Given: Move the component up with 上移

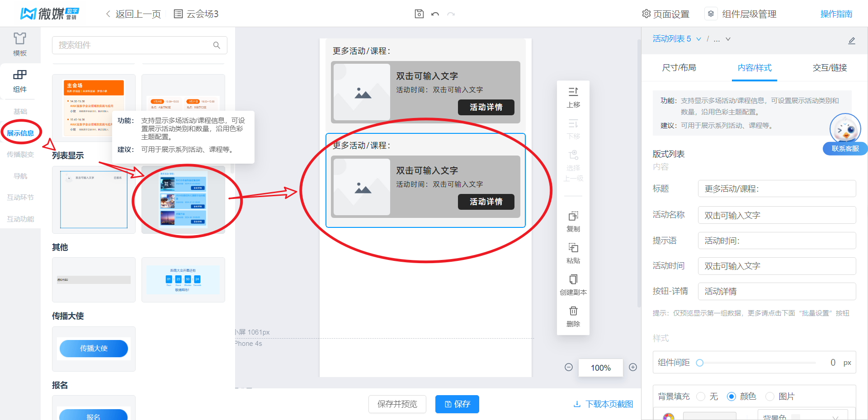Looking at the screenshot, I should (x=573, y=97).
